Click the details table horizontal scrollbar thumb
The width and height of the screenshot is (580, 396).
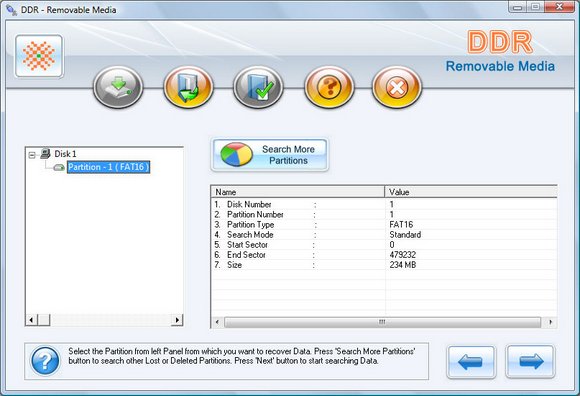(x=382, y=322)
